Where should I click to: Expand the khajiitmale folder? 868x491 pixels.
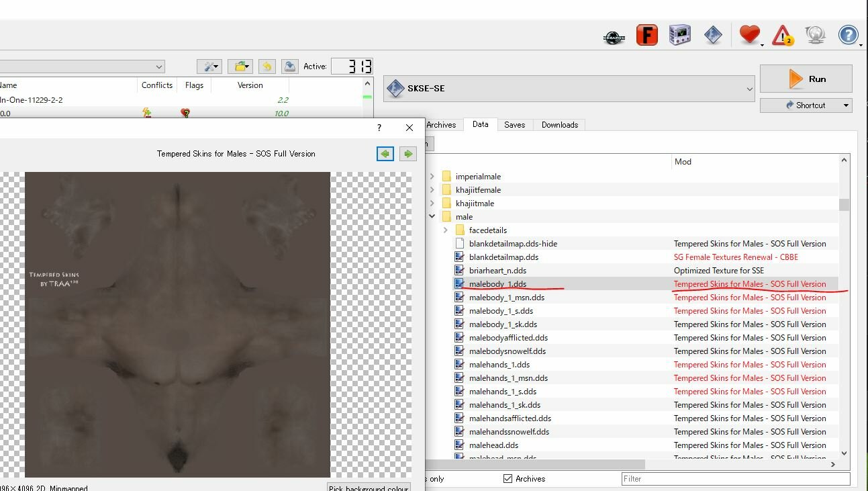(x=432, y=203)
